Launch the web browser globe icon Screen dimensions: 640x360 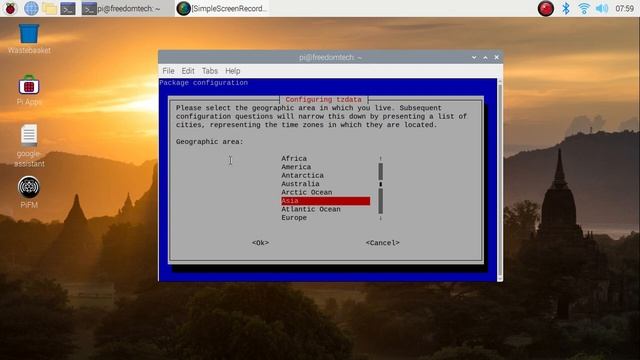(31, 8)
